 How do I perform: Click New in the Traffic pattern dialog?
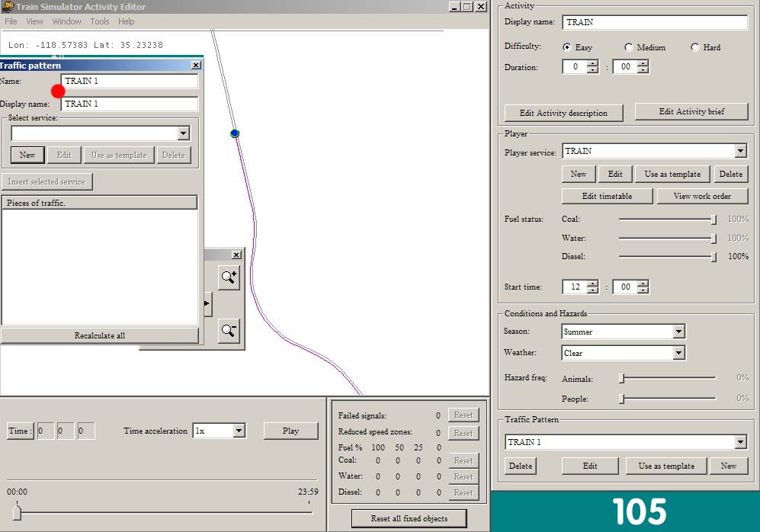27,155
